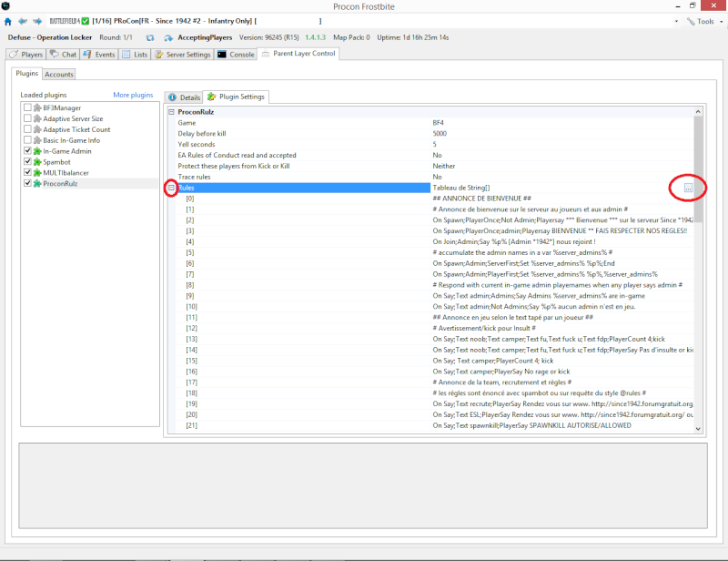Screen dimensions: 728x561
Task: Select the MULTIbalancer plugin in the list
Action: point(66,173)
